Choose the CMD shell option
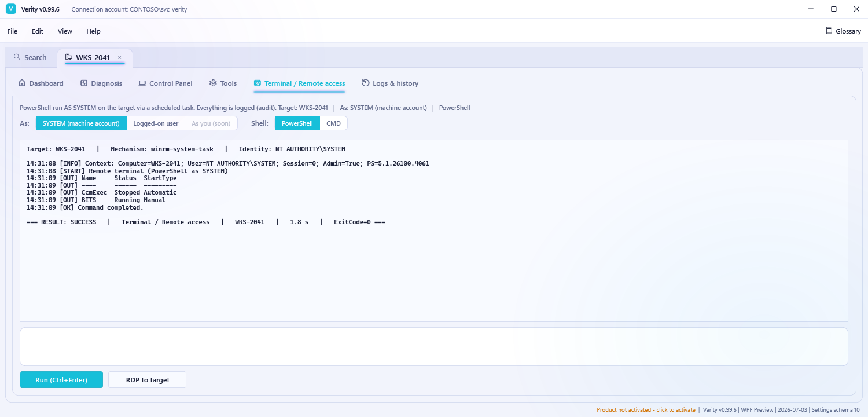 tap(333, 123)
